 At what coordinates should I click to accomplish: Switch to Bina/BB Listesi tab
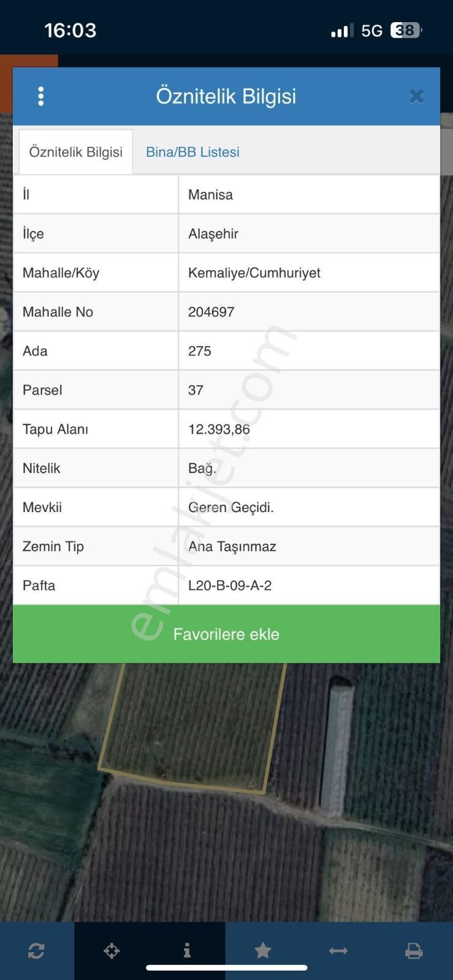pos(192,152)
